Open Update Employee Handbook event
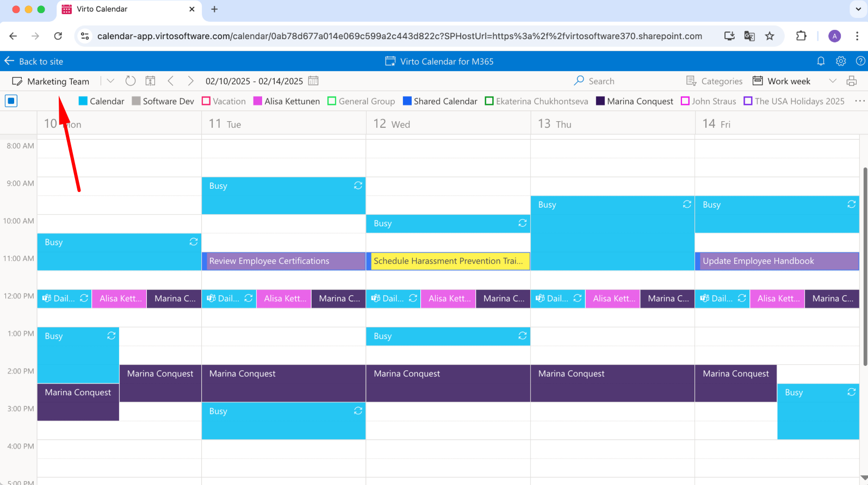This screenshot has height=485, width=868. (x=777, y=261)
